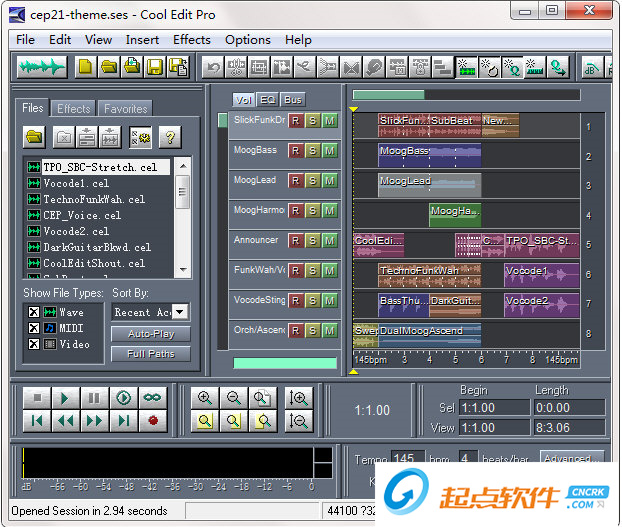Arm record on Orch/Ascend track

click(x=296, y=331)
